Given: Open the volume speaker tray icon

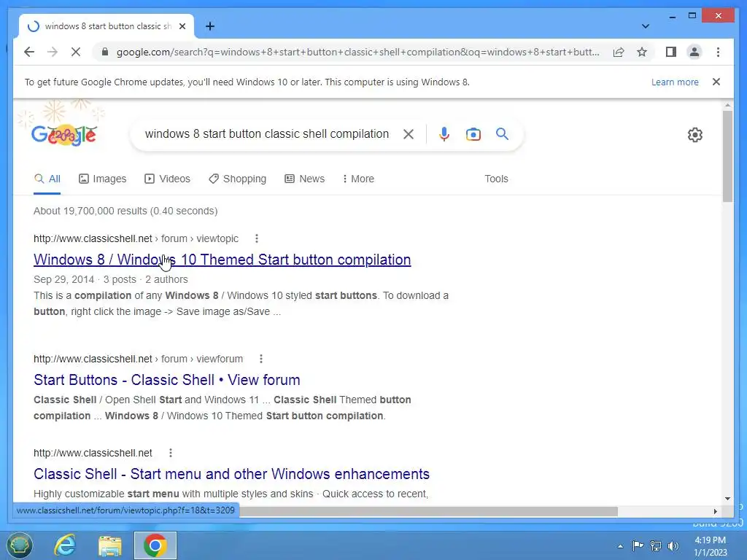Looking at the screenshot, I should point(673,545).
